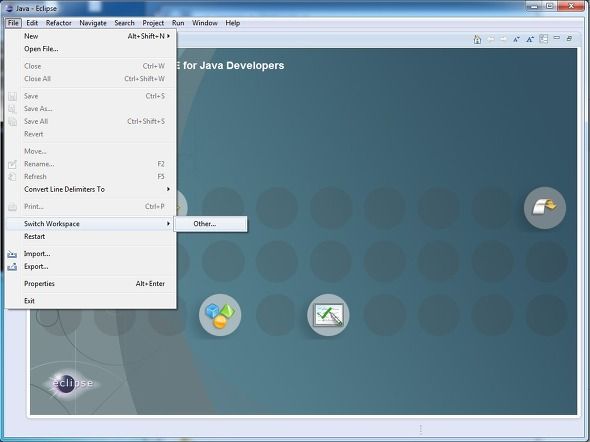Go to Welcome home page icon
The image size is (590, 442).
tap(477, 39)
